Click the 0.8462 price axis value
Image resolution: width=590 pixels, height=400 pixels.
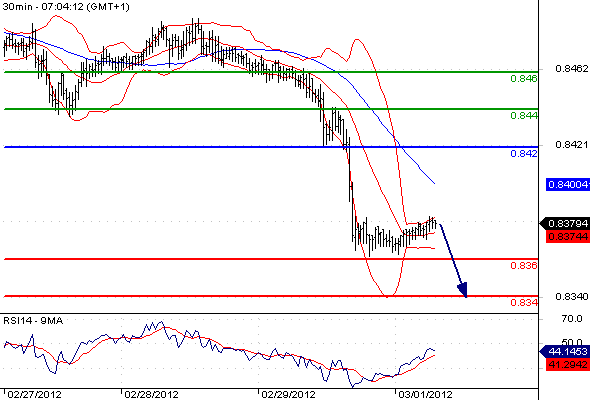[x=572, y=68]
